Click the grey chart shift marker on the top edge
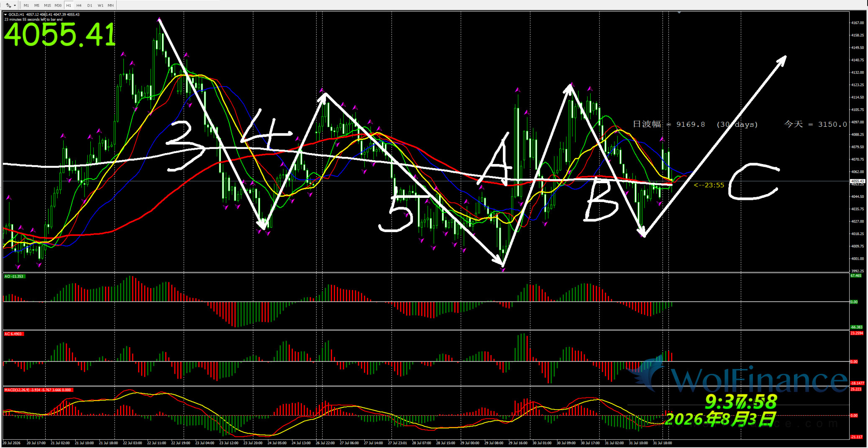Image resolution: width=868 pixels, height=448 pixels. click(x=679, y=13)
